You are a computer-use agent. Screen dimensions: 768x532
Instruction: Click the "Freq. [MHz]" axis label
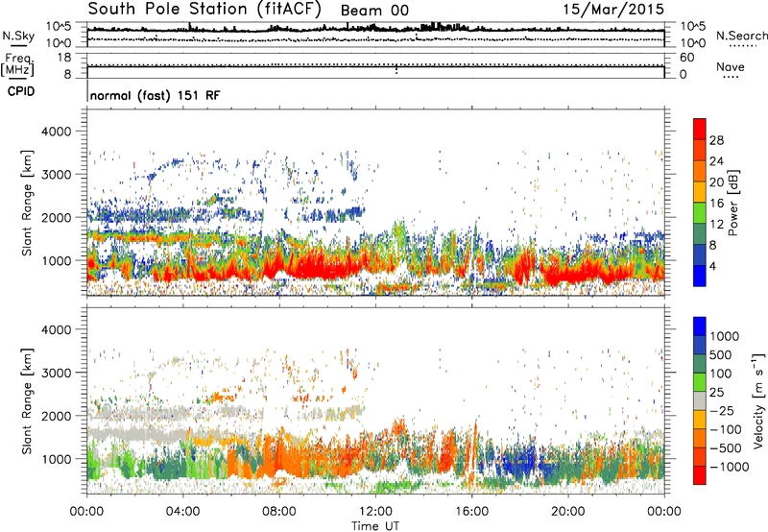17,64
